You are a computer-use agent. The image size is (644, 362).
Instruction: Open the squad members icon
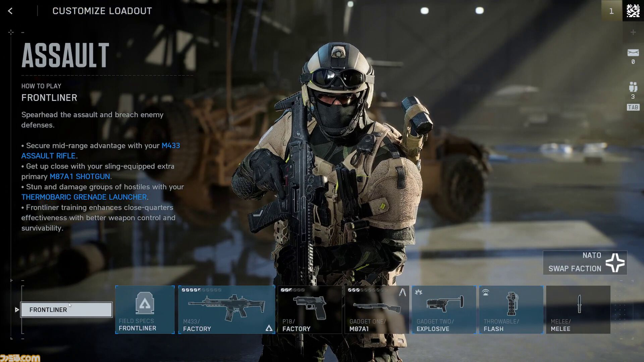coord(633,87)
